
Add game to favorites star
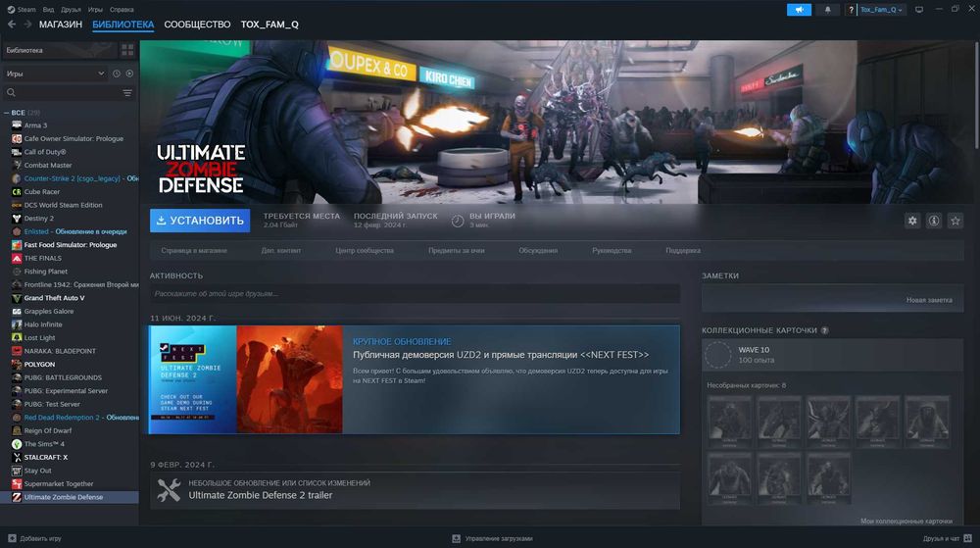click(x=955, y=221)
